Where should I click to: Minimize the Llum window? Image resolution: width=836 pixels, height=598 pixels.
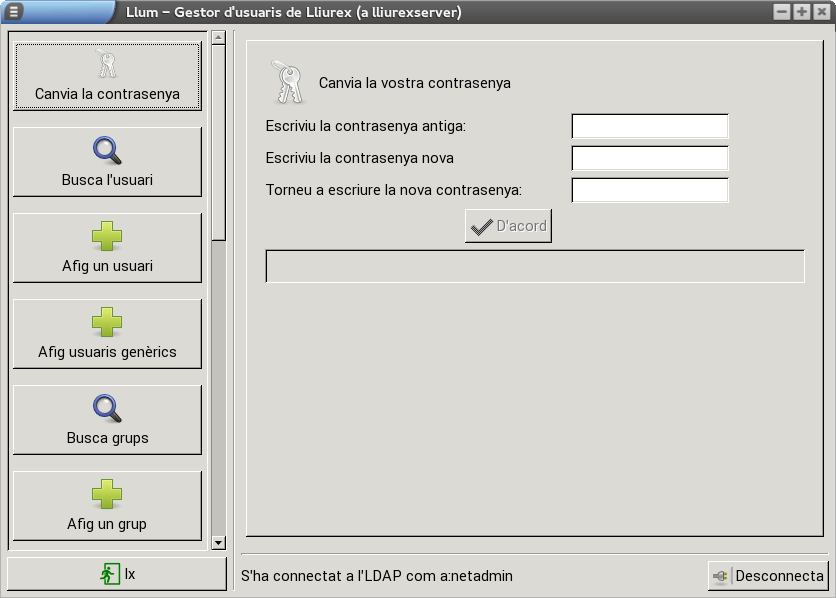point(783,12)
